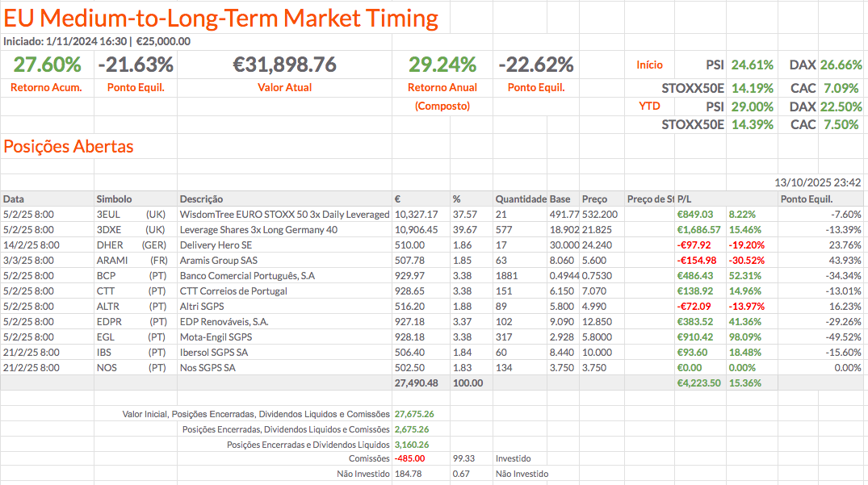The image size is (868, 485).
Task: Select the Descrição column header
Action: 202,199
